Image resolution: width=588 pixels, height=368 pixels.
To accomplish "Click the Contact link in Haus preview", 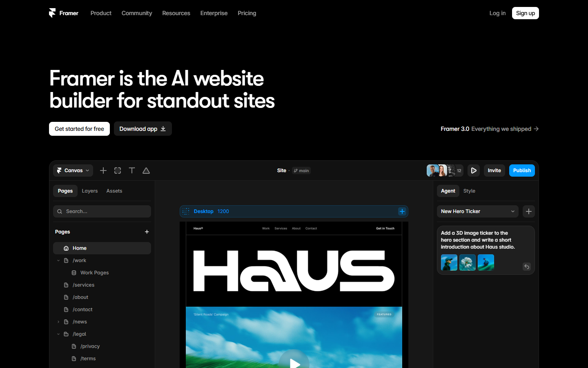I will (x=311, y=229).
